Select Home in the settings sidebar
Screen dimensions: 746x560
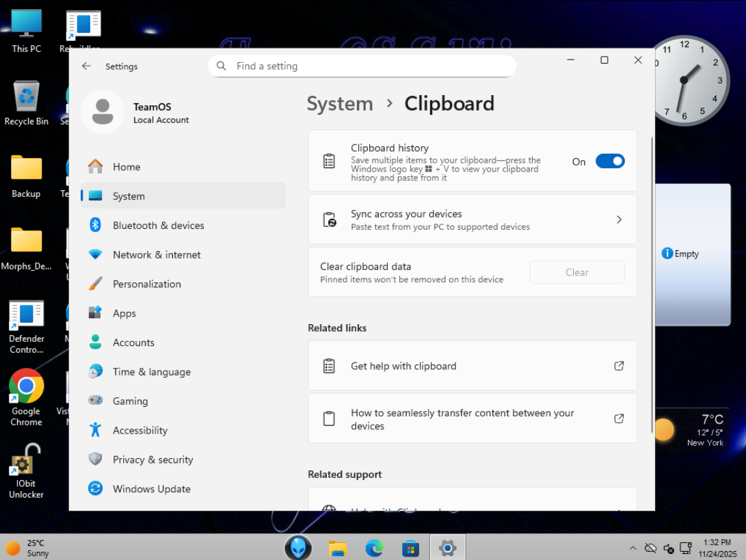click(126, 167)
